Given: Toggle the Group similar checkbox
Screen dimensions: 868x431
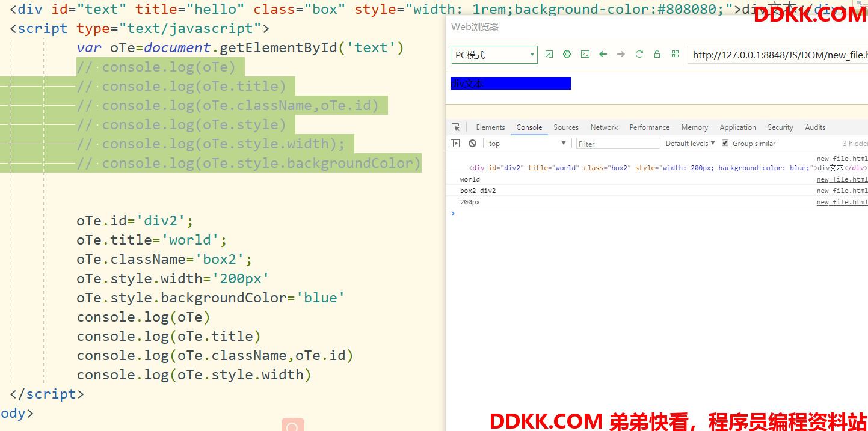Looking at the screenshot, I should 725,143.
